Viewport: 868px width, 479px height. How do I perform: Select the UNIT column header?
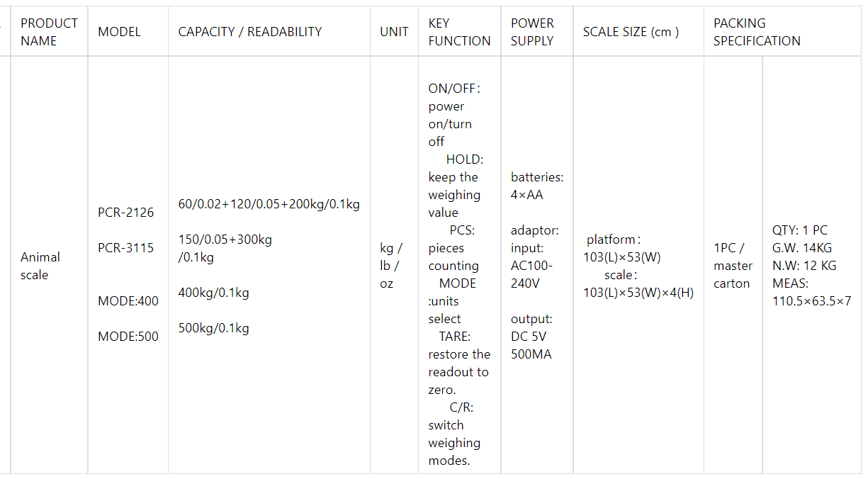tap(394, 32)
